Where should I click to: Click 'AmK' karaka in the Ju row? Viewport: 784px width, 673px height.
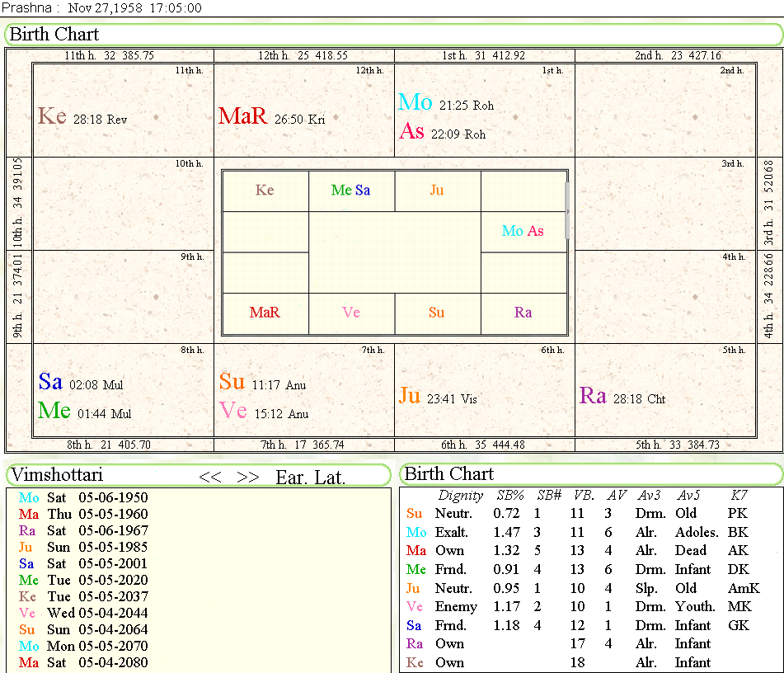(x=744, y=588)
